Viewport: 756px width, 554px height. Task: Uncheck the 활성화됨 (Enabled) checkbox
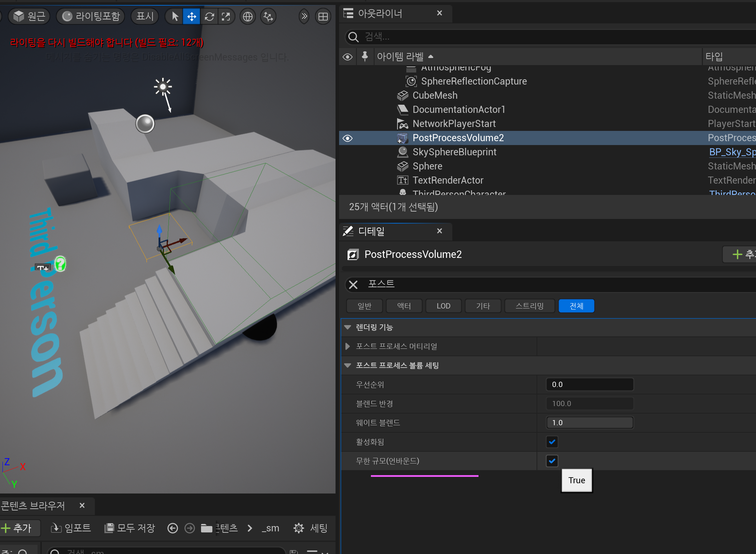click(552, 442)
